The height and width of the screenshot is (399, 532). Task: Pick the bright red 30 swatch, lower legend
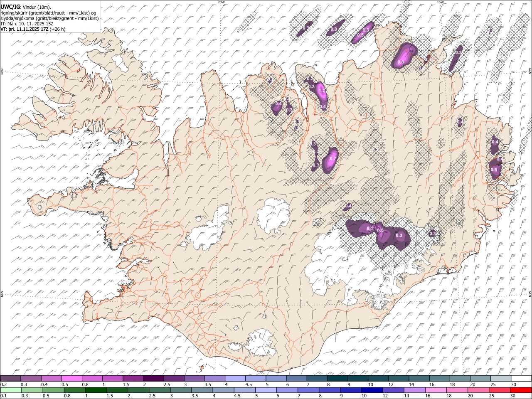coord(520,390)
